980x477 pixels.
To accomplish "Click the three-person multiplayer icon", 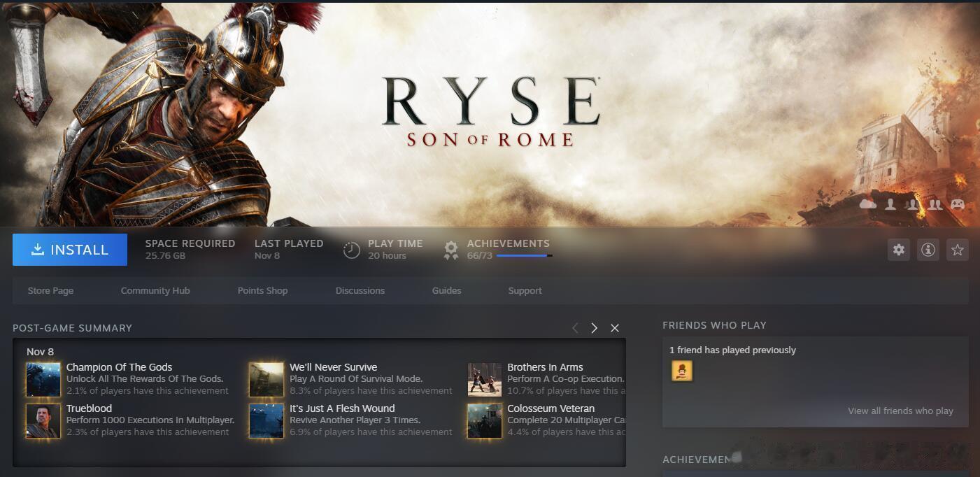I will [912, 204].
